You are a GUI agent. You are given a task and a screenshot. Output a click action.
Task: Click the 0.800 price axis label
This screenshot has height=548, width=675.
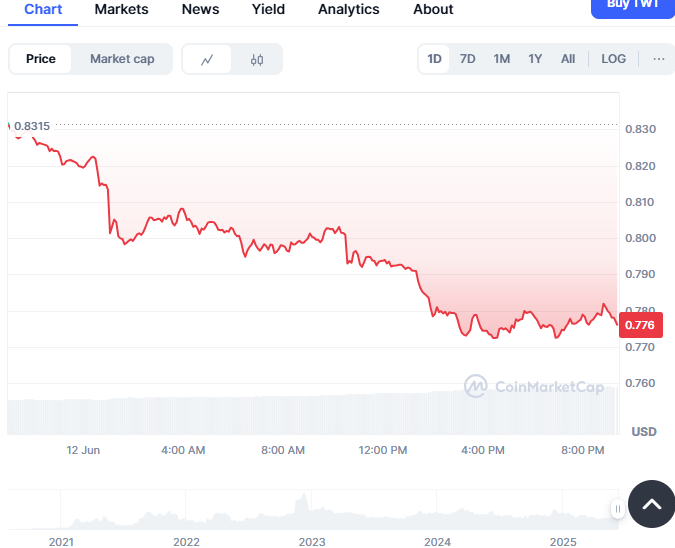pos(640,238)
